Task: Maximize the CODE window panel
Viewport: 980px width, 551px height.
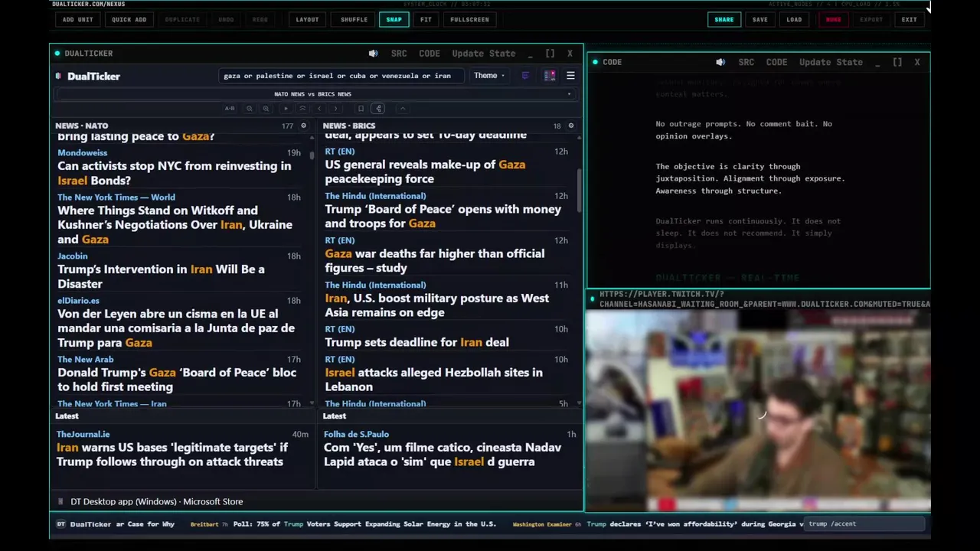Action: point(897,62)
